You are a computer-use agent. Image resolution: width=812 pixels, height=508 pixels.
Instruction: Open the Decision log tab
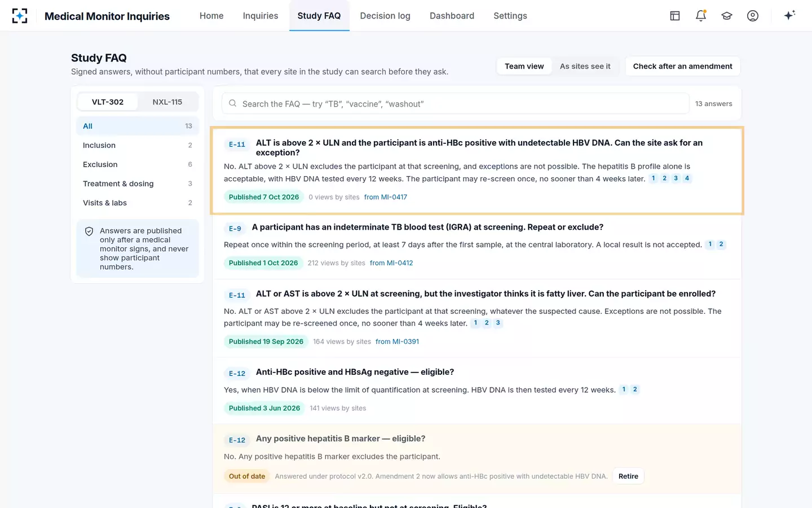click(x=385, y=16)
